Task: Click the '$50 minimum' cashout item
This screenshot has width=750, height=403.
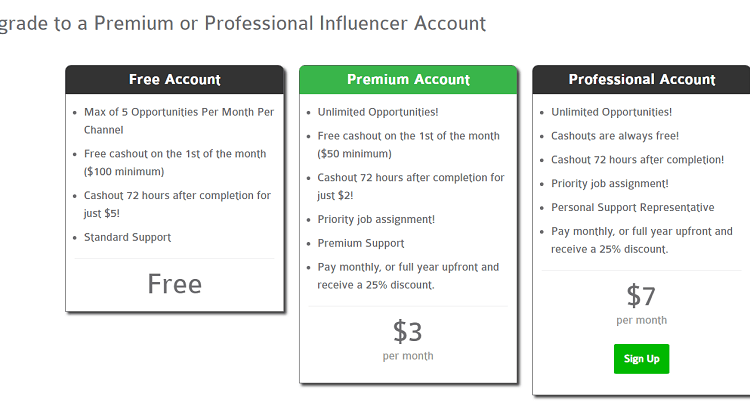Action: (x=408, y=145)
